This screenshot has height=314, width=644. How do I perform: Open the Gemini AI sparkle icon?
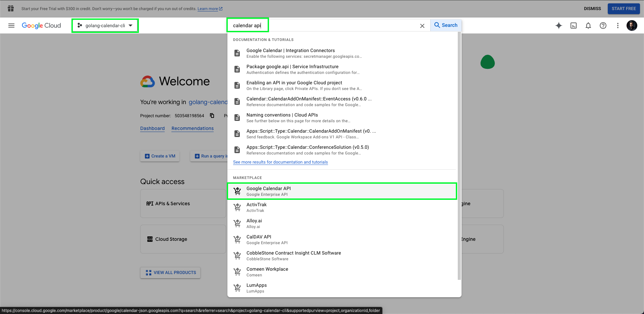pos(559,26)
